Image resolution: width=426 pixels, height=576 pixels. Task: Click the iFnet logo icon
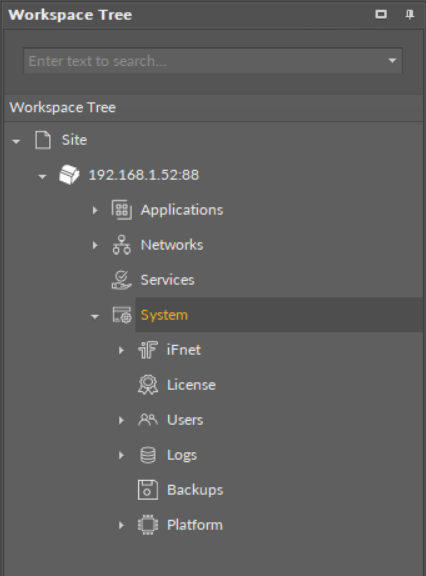coord(148,350)
